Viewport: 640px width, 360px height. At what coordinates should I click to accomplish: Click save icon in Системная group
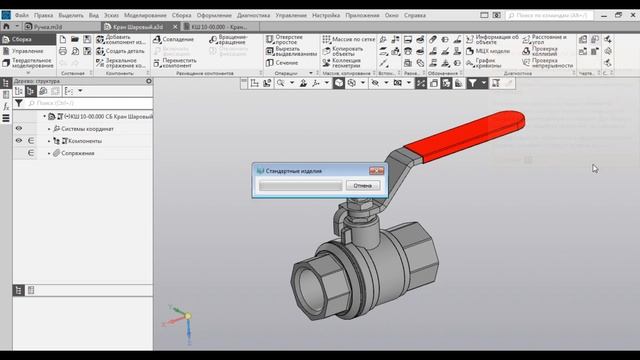(87, 39)
